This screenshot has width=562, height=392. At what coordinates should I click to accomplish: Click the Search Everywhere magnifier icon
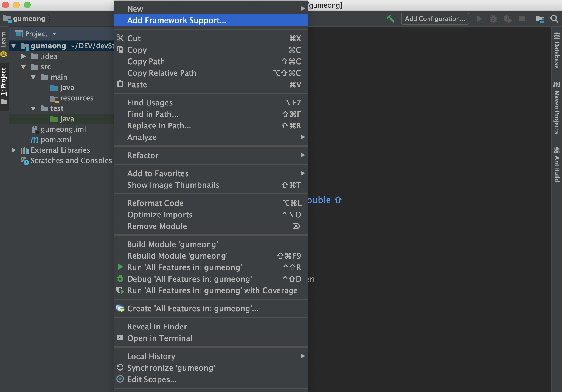554,19
